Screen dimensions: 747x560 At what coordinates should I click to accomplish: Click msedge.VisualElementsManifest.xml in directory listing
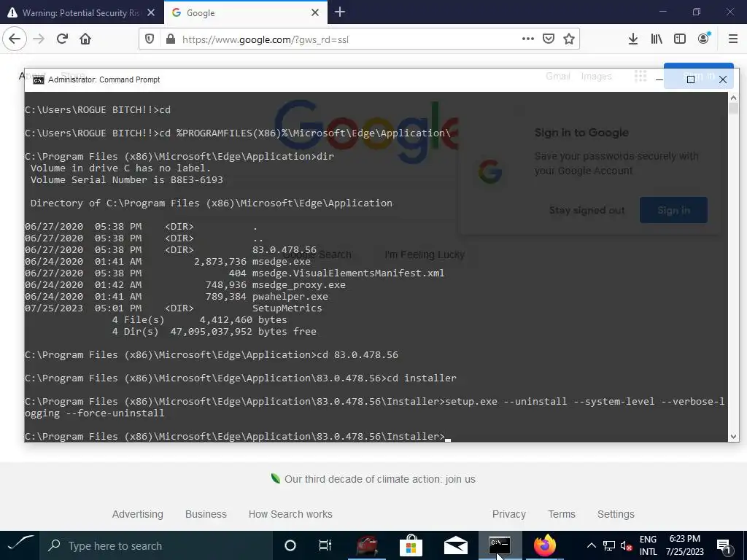(x=348, y=273)
